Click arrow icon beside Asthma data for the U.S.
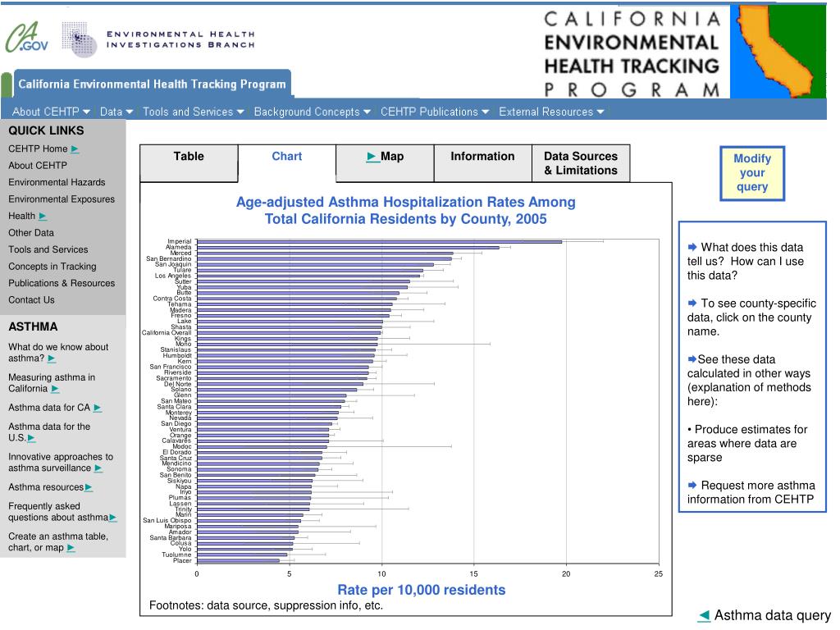 pyautogui.click(x=31, y=439)
